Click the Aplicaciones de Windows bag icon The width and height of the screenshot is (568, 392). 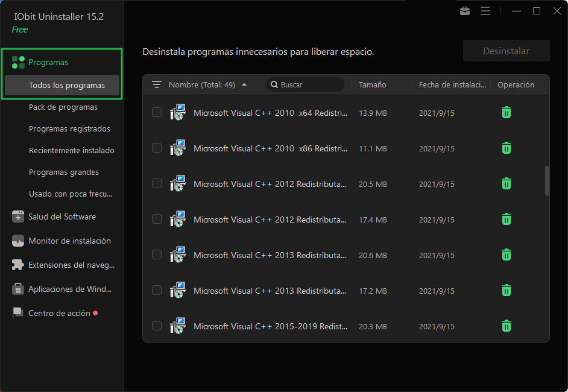(x=18, y=289)
